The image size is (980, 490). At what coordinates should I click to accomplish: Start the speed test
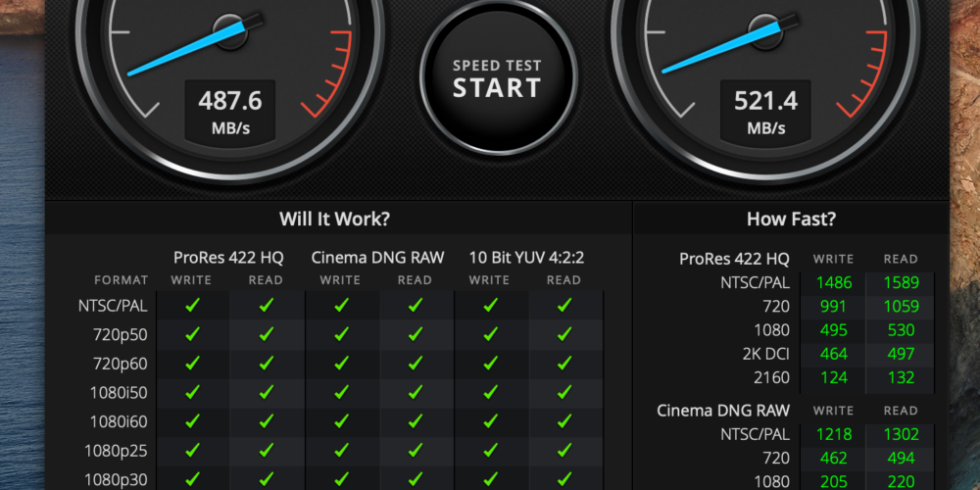coord(498,78)
